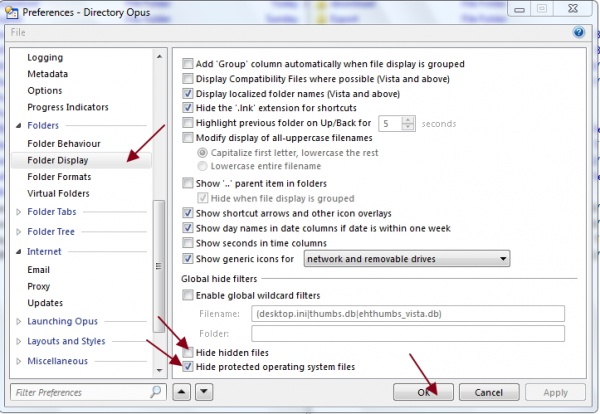Toggle Show generic icons for checkbox
Screen dimensions: 600x414
(x=188, y=259)
